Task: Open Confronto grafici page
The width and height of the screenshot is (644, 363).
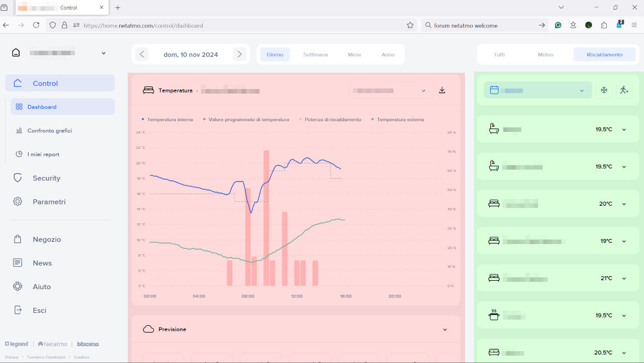Action: pyautogui.click(x=50, y=131)
